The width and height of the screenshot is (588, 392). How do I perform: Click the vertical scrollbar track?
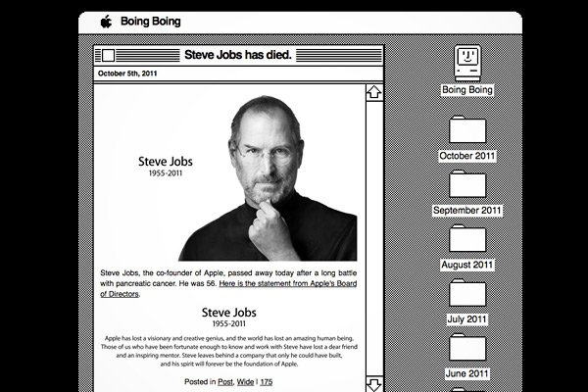tap(374, 238)
